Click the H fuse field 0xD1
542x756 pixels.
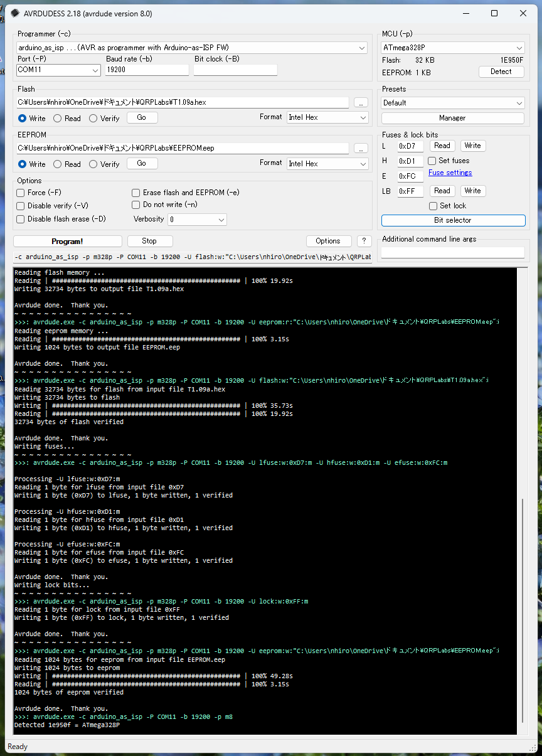[x=410, y=161]
